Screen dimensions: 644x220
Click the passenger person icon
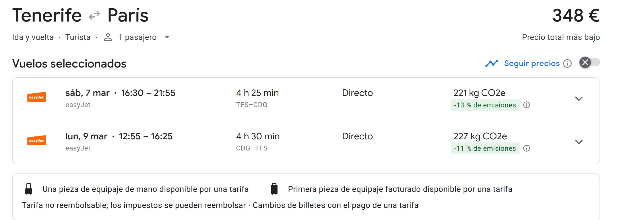point(108,37)
